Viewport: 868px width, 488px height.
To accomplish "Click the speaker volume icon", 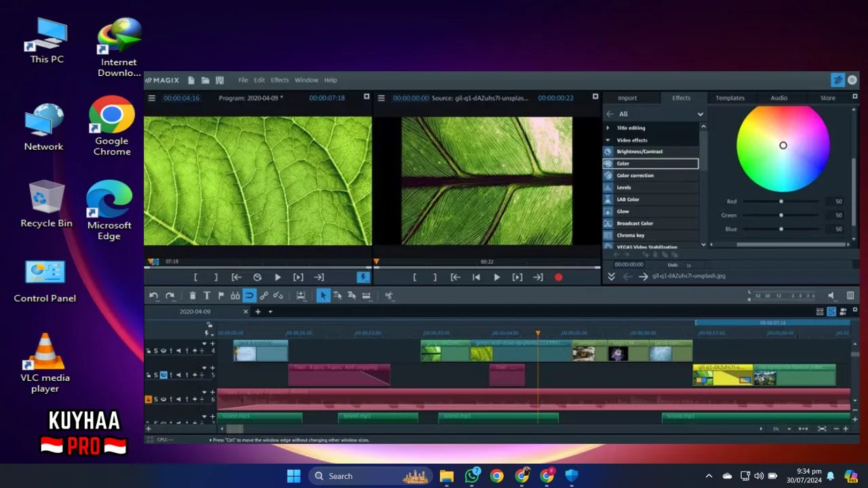I will pos(831,296).
